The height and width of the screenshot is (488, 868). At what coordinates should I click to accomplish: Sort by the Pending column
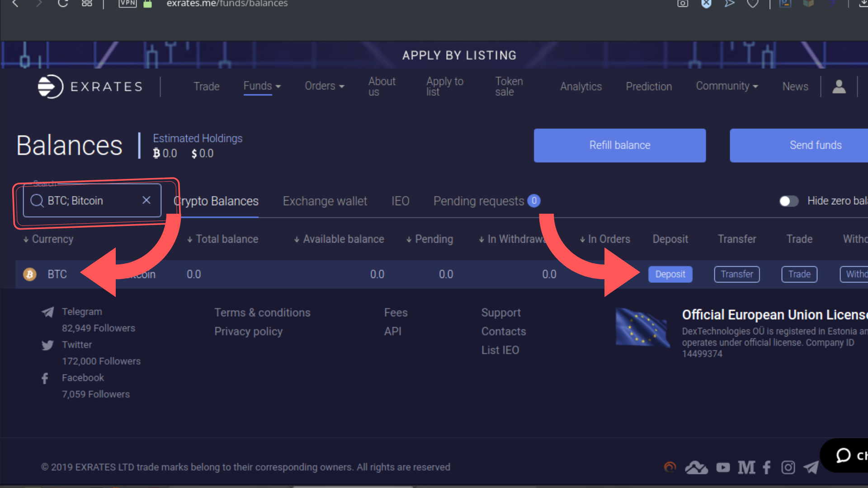click(x=429, y=239)
